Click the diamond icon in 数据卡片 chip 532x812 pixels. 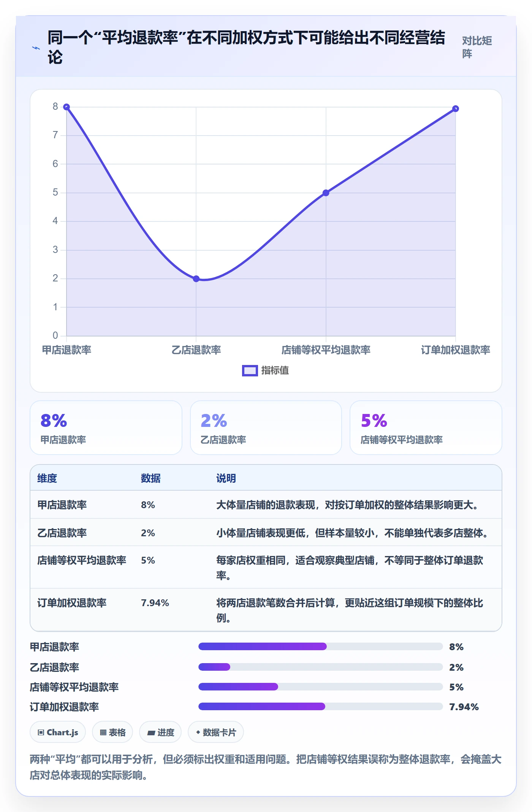click(198, 732)
